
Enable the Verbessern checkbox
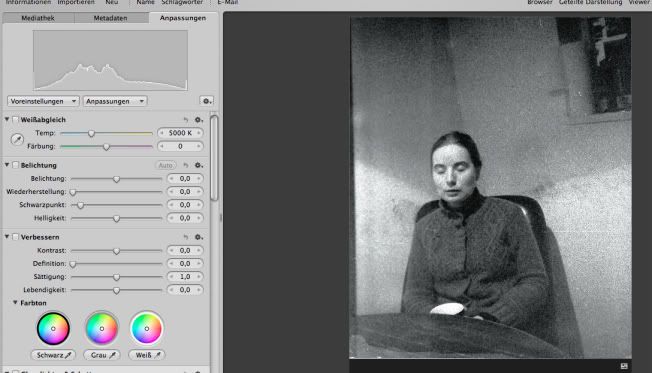pos(15,237)
